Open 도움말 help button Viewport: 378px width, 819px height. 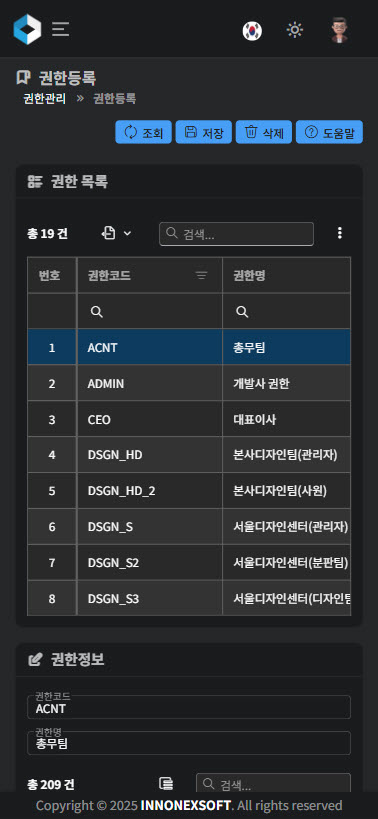point(329,132)
